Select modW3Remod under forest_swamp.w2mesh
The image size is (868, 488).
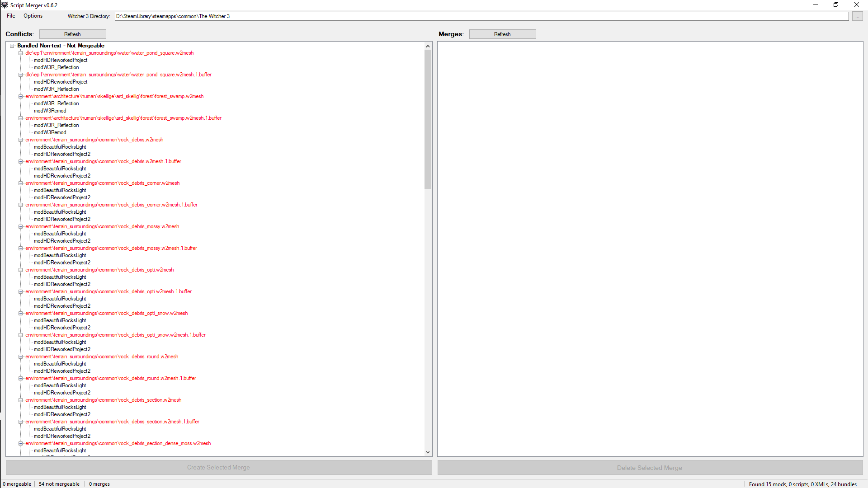click(x=50, y=111)
